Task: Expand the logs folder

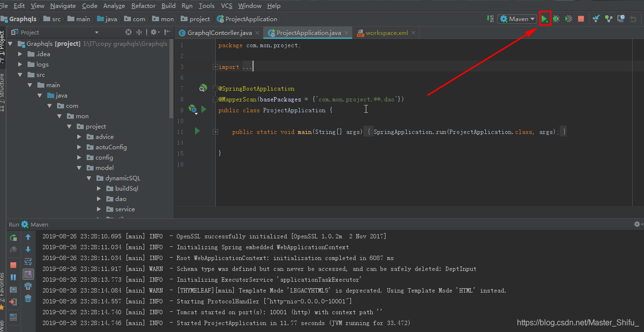Action: click(x=20, y=64)
